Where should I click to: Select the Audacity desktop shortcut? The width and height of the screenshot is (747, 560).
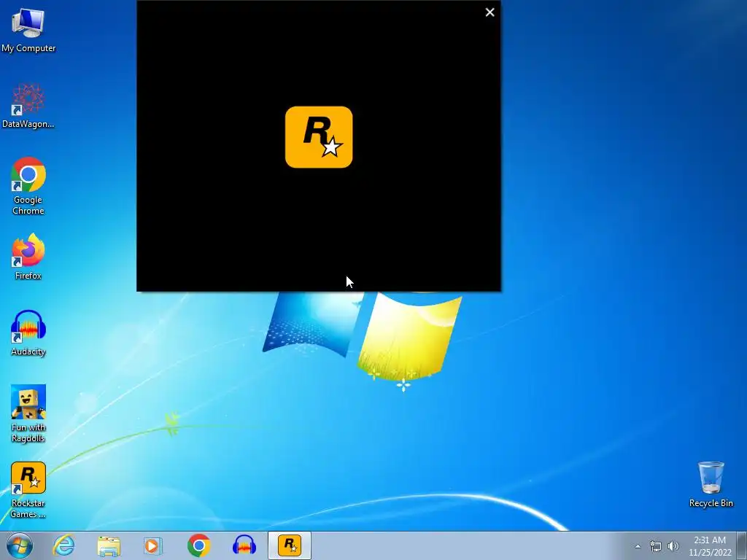click(x=28, y=332)
